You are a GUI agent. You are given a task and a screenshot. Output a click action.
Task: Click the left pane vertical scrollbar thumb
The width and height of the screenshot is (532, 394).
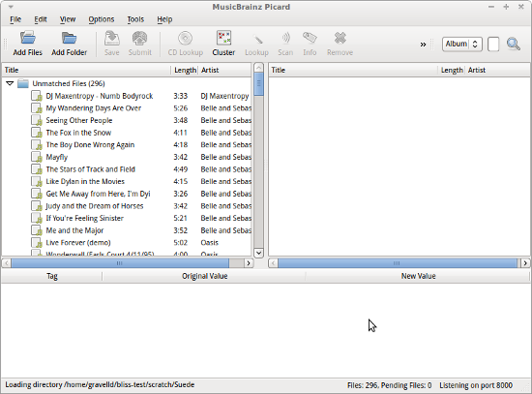point(258,83)
